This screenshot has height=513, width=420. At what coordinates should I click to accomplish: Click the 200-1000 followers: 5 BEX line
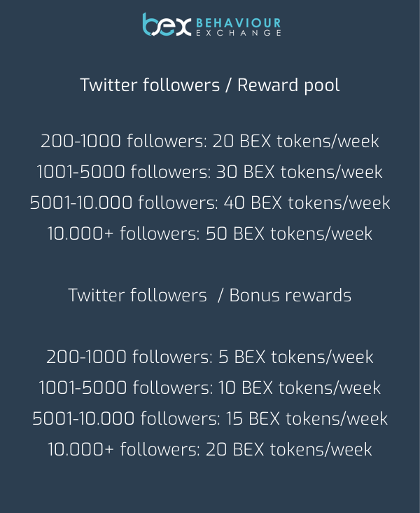point(210,357)
